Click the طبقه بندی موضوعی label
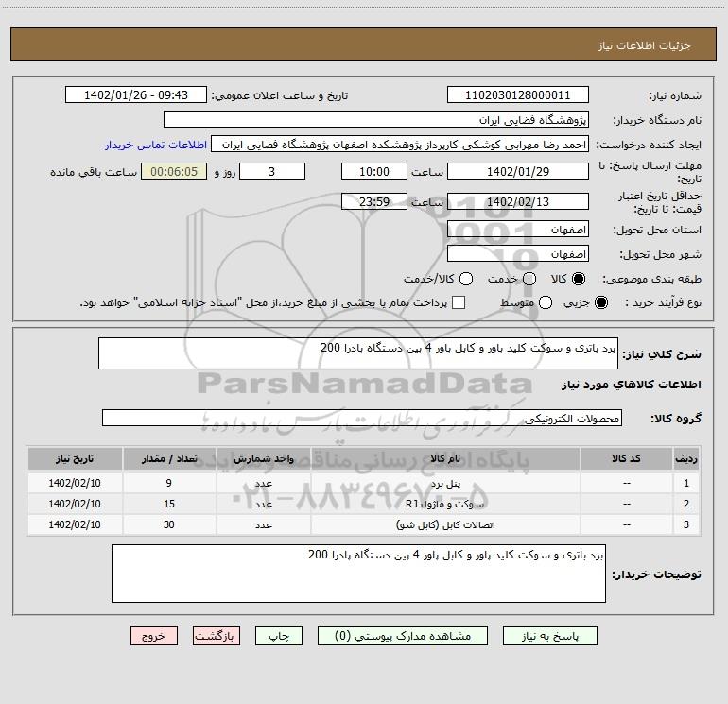 tap(651, 280)
